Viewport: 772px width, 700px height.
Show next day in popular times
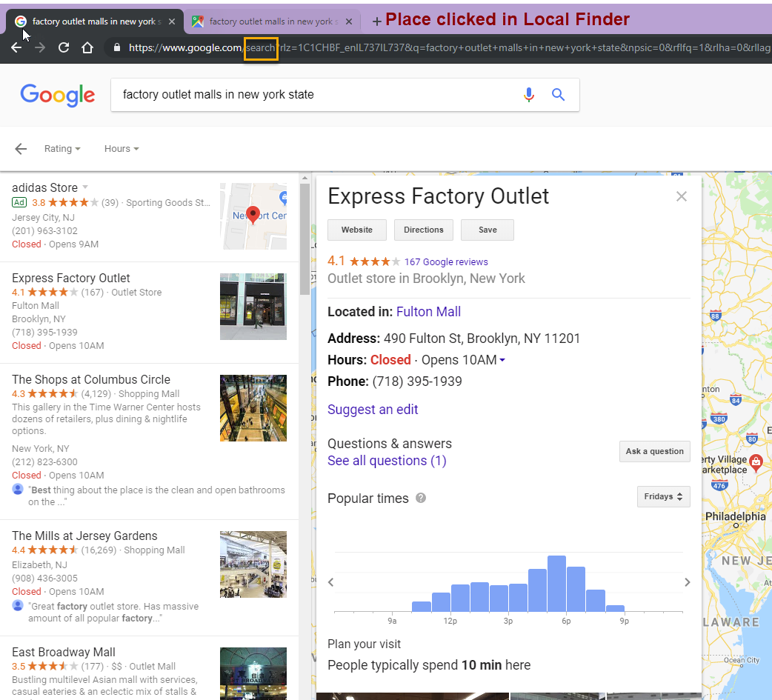click(688, 582)
